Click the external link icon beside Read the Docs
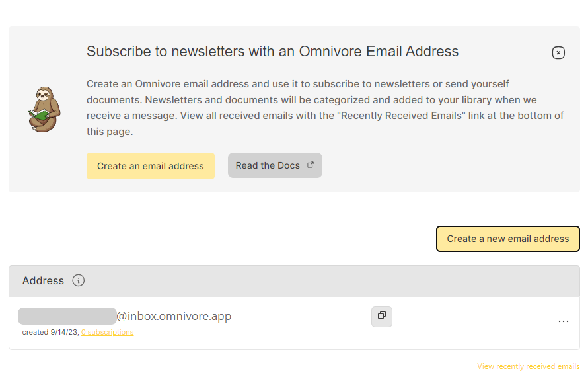588x377 pixels. (311, 165)
